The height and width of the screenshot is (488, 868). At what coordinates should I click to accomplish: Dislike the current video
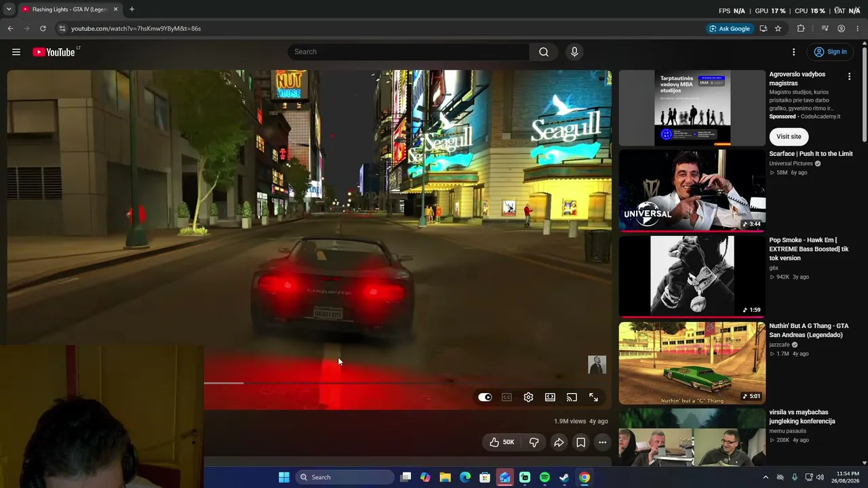coord(534,443)
